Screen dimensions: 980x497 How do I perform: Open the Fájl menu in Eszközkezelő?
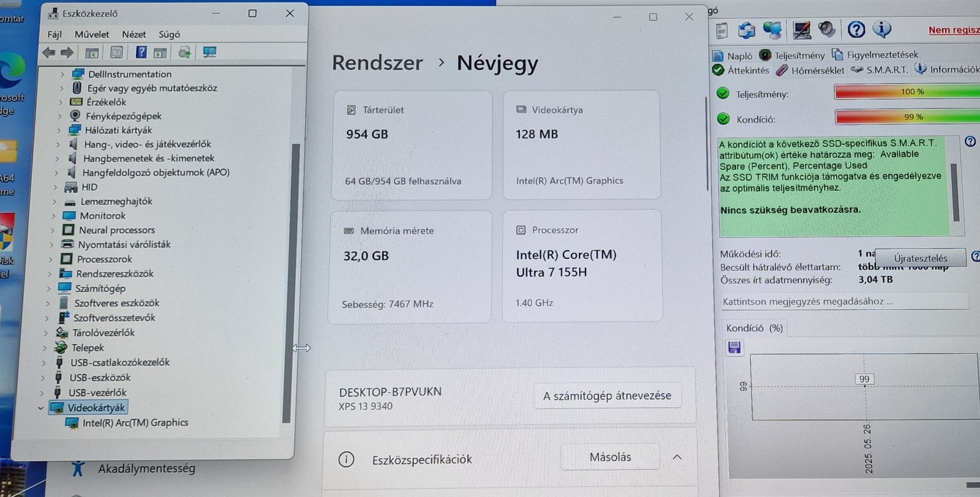[x=55, y=35]
